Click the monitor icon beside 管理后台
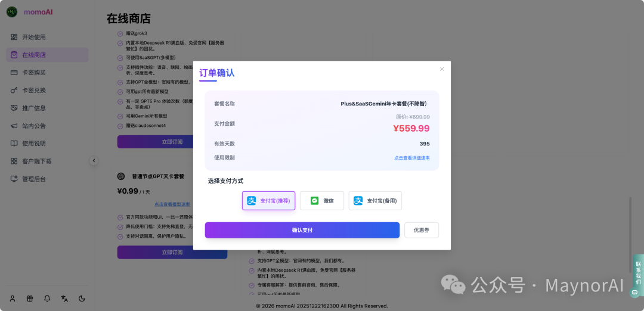The width and height of the screenshot is (644, 311). tap(14, 179)
